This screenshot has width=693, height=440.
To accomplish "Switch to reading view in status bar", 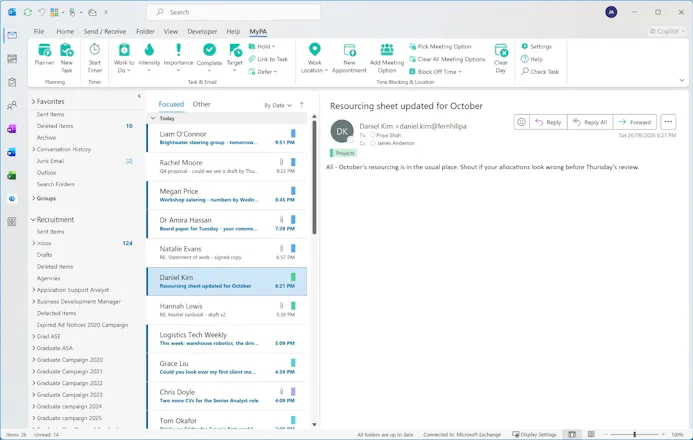I will (591, 434).
